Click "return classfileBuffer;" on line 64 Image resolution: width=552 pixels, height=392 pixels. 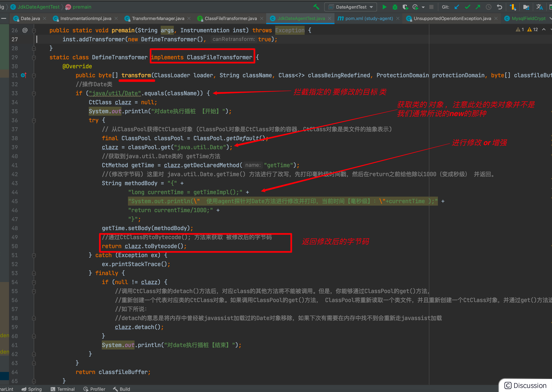tap(113, 372)
